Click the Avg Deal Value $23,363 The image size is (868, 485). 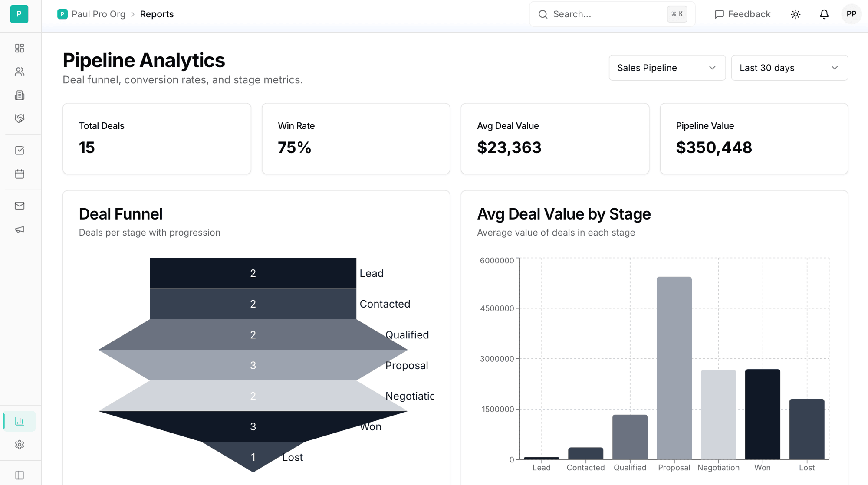(509, 147)
